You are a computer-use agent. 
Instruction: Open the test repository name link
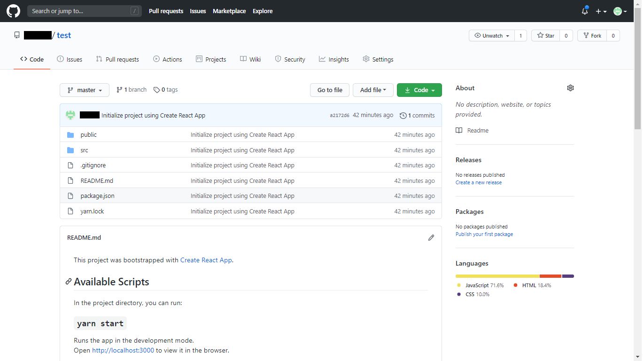[64, 35]
